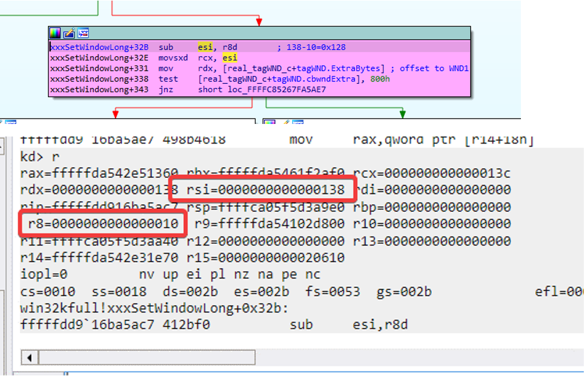588x376 pixels.
Task: Click the r10=0000000000000000 register value
Action: 432,224
